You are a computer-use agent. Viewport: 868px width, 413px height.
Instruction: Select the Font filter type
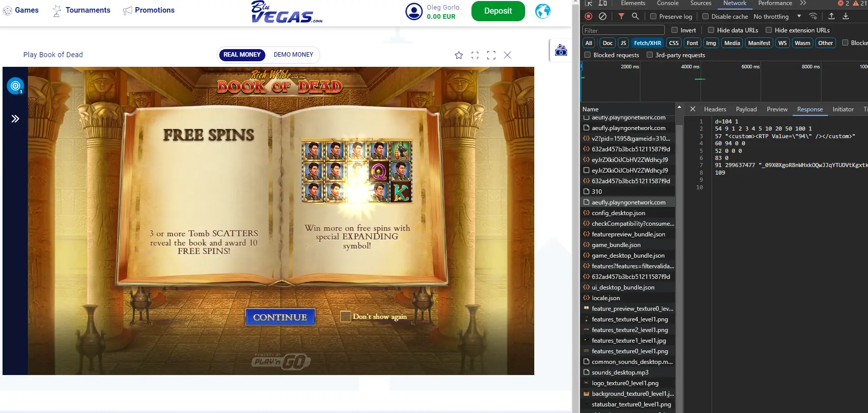pyautogui.click(x=692, y=43)
